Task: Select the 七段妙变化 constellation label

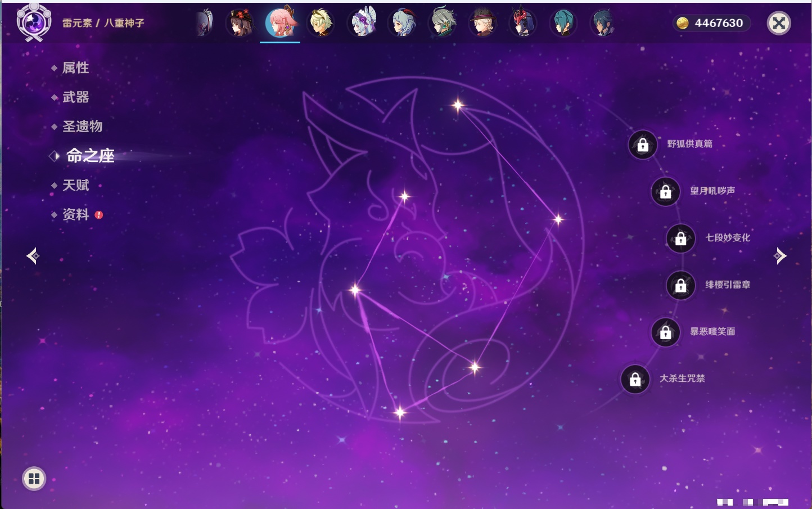Action: click(x=728, y=237)
